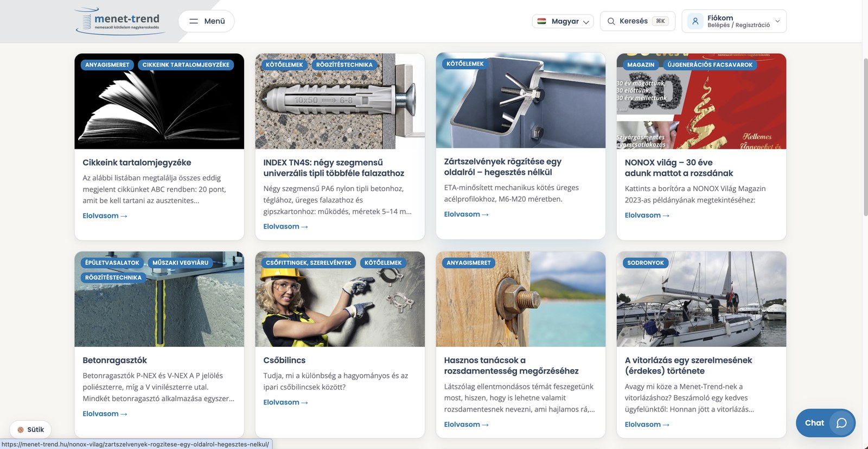Open the Keresés search field
Screen dimensions: 868x449
coord(637,21)
